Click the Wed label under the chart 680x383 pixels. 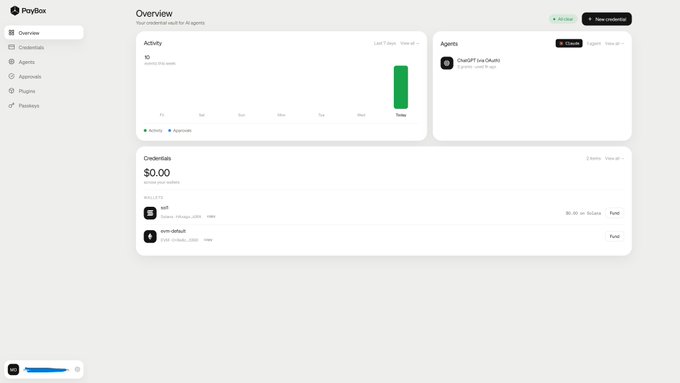[361, 115]
